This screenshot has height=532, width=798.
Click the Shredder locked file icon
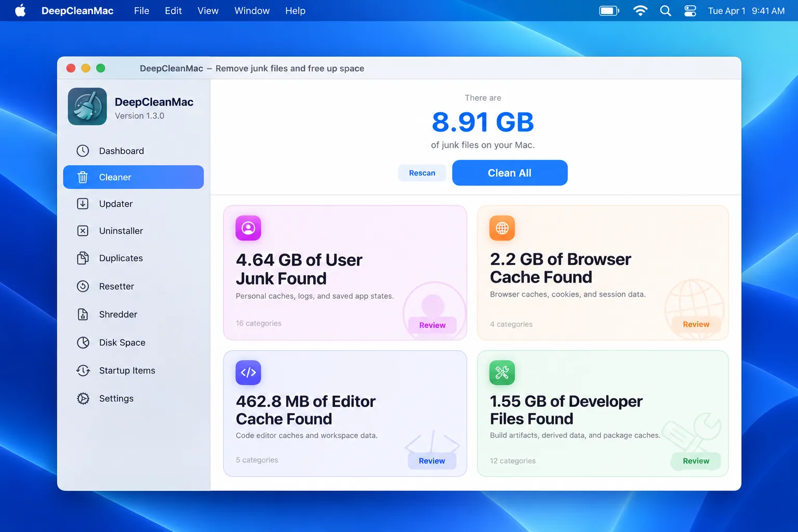[x=83, y=314]
